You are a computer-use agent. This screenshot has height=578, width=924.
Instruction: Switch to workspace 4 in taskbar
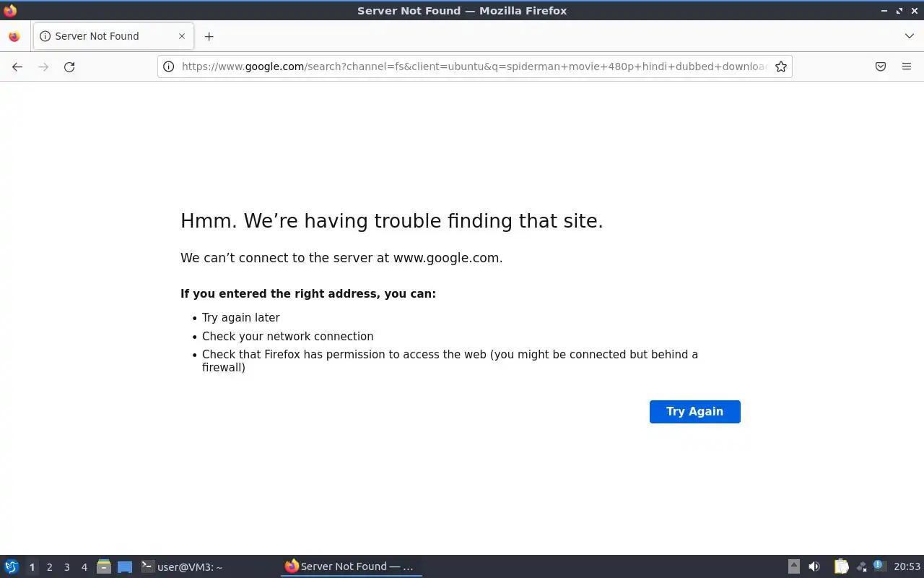click(84, 567)
